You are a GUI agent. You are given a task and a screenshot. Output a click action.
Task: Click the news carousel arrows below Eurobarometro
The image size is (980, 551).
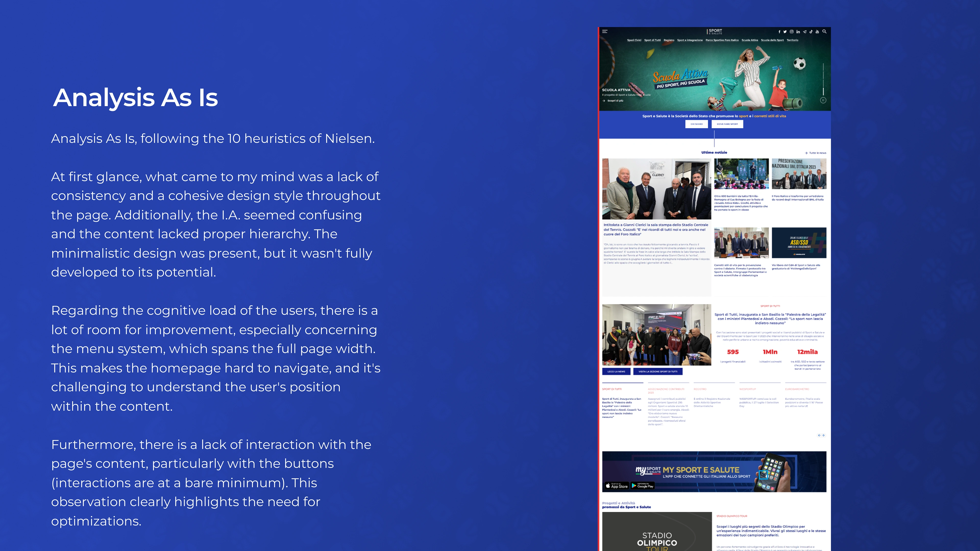tap(821, 435)
